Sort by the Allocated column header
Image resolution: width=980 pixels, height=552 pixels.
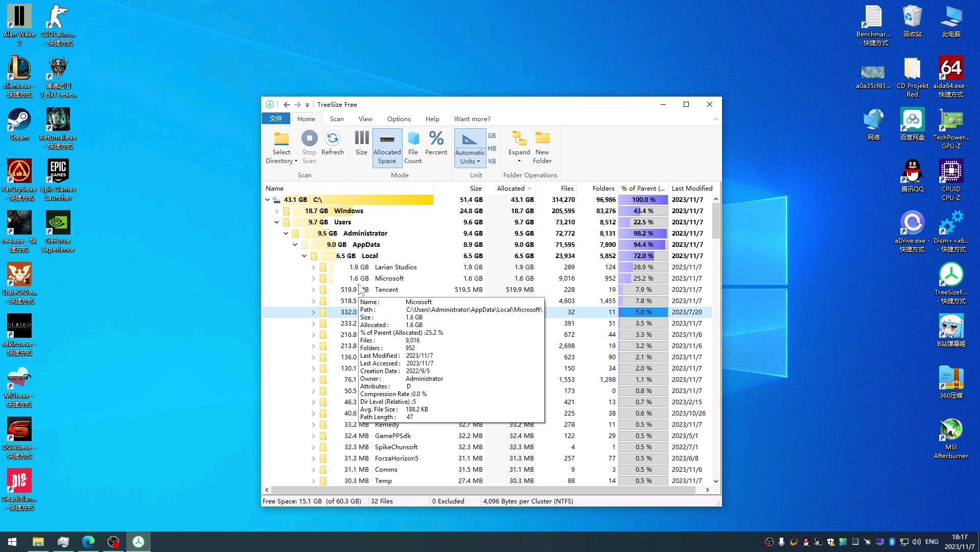510,189
